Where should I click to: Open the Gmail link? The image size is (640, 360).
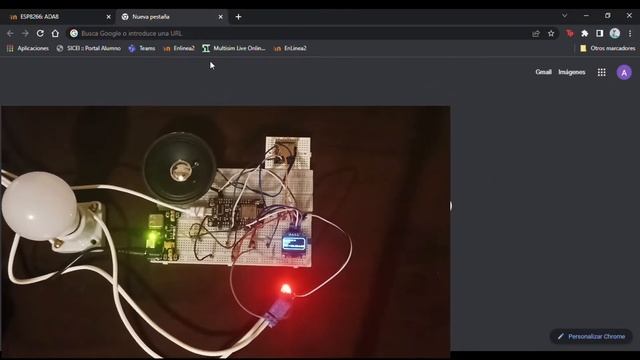(543, 72)
